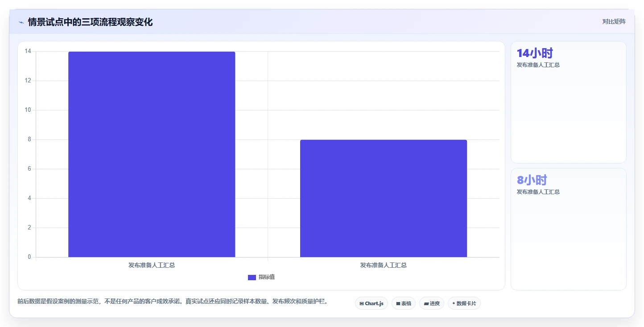
Task: Click the panel title 情景试点中的三项流程观察变化
Action: click(x=90, y=22)
